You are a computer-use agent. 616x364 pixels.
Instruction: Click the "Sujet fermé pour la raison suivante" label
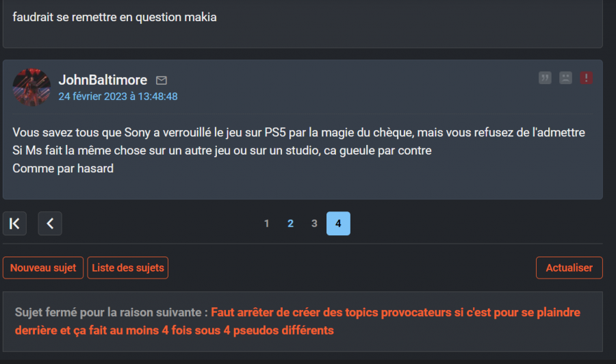click(111, 313)
